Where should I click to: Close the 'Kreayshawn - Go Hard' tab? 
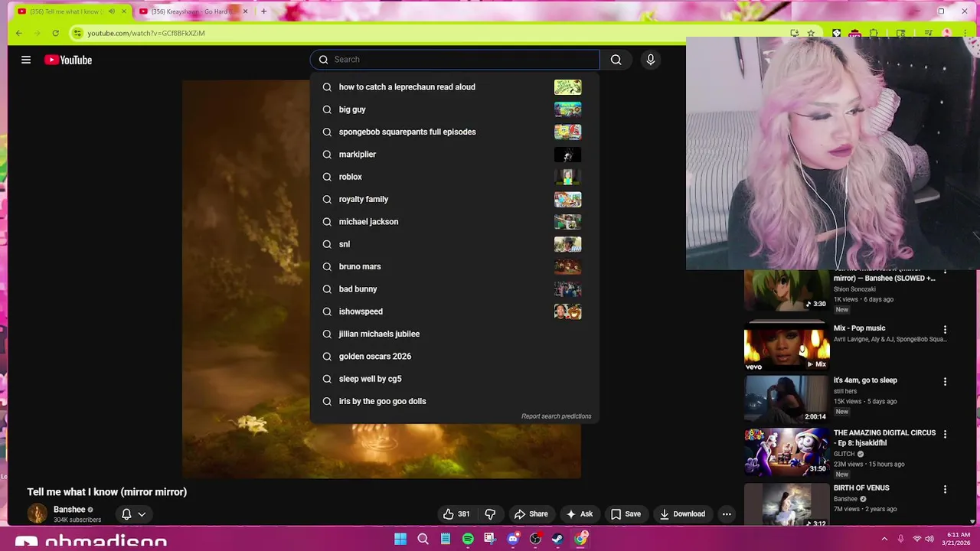[244, 11]
